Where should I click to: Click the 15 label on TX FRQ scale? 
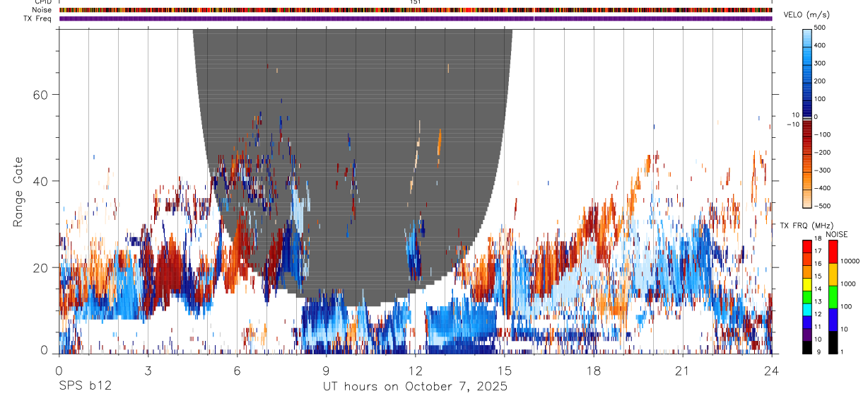click(819, 276)
